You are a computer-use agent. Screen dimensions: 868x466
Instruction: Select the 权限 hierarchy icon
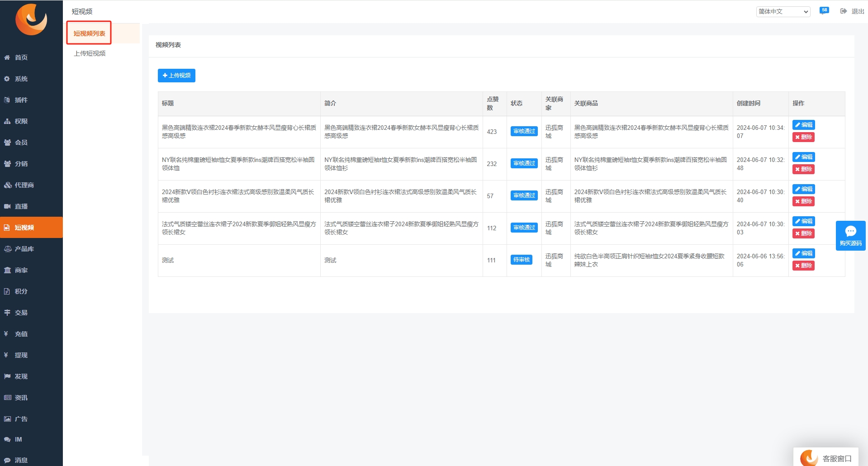click(7, 121)
